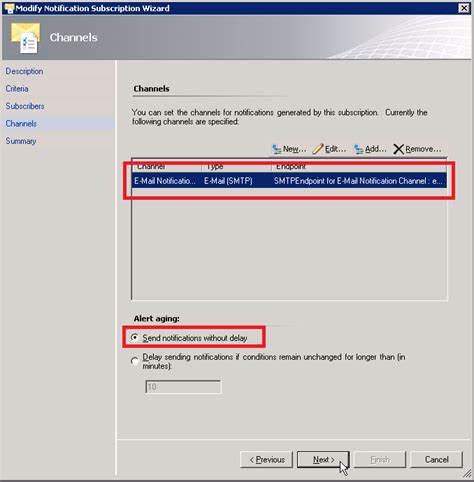Screen dimensions: 474x482
Task: Close the Modify Notification Subscription Wizard
Action: point(464,8)
